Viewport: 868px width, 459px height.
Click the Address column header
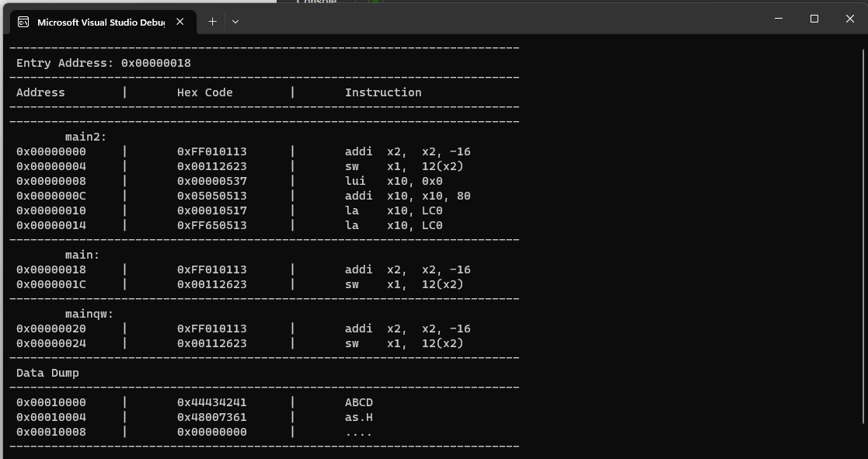click(40, 92)
